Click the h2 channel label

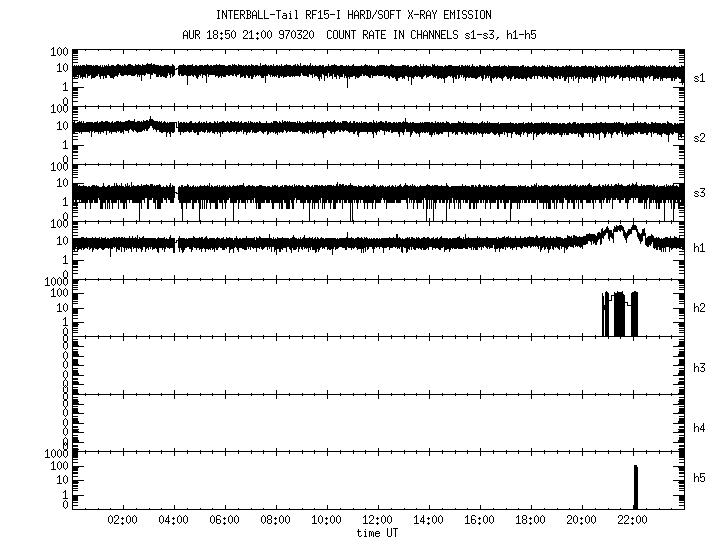(699, 308)
